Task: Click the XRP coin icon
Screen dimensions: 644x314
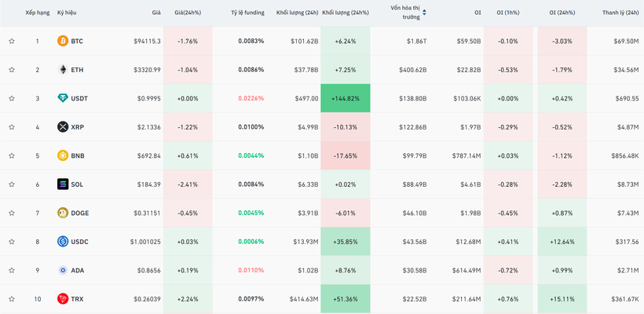Action: (63, 127)
